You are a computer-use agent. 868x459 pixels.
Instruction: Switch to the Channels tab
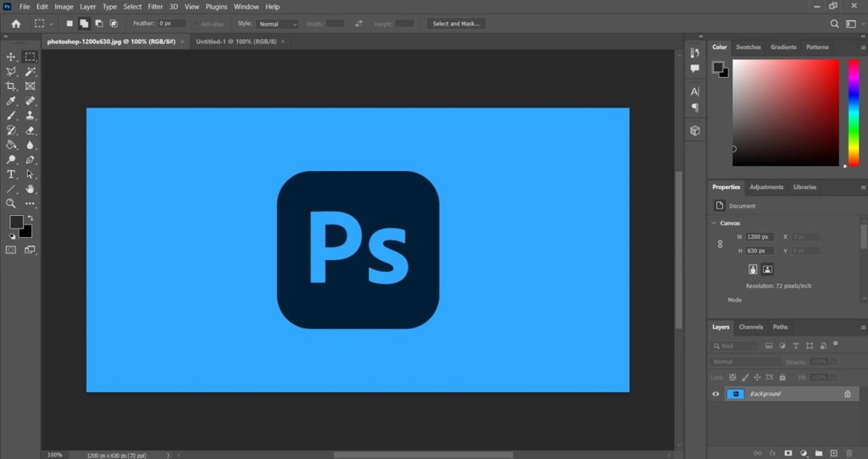pos(751,327)
